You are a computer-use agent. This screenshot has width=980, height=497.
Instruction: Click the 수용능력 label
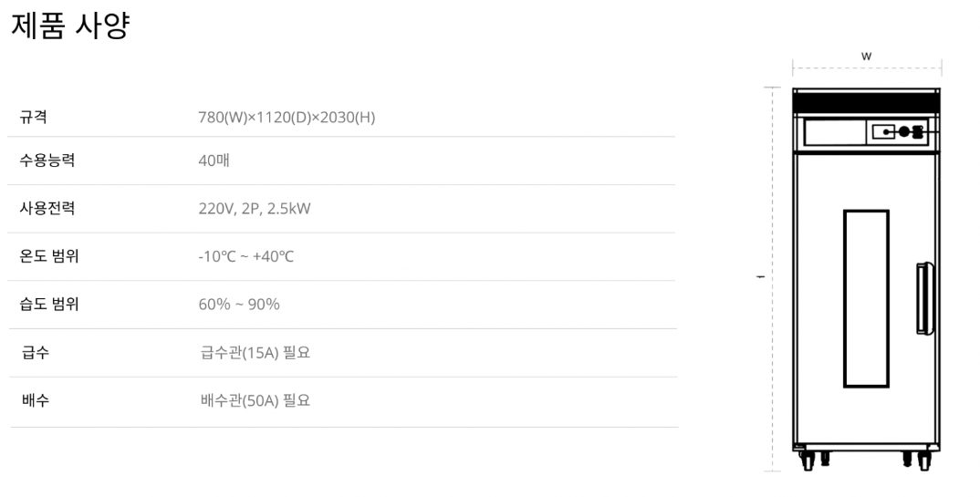click(47, 160)
